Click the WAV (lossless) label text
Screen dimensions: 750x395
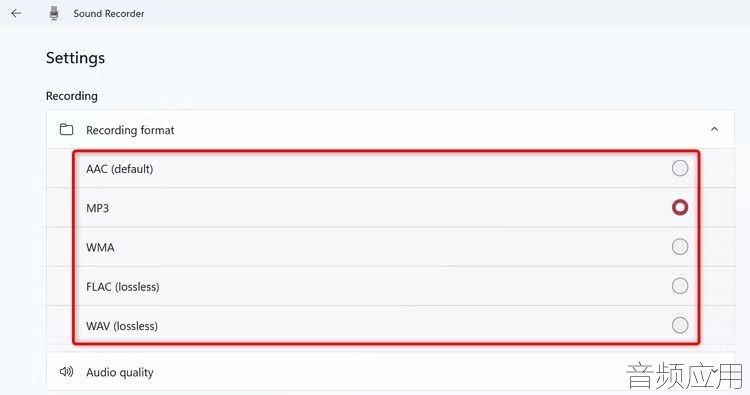pyautogui.click(x=122, y=326)
